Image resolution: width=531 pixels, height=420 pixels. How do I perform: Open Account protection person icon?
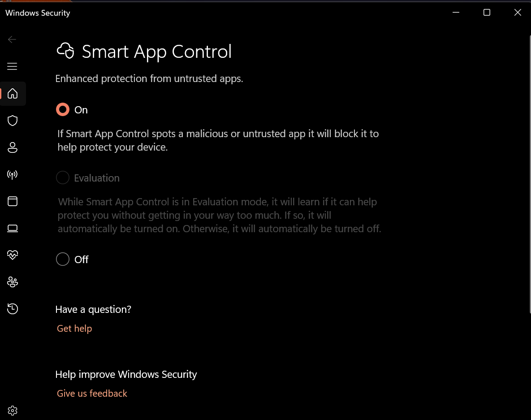13,147
